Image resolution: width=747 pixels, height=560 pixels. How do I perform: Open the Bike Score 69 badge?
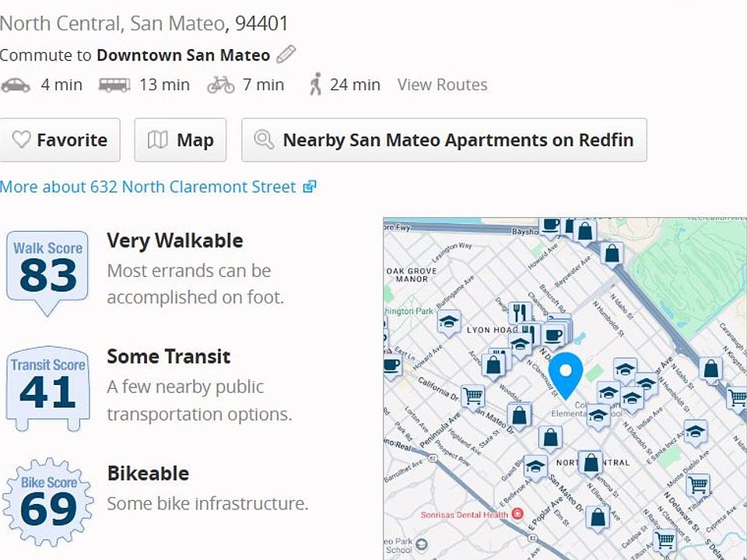tap(47, 502)
